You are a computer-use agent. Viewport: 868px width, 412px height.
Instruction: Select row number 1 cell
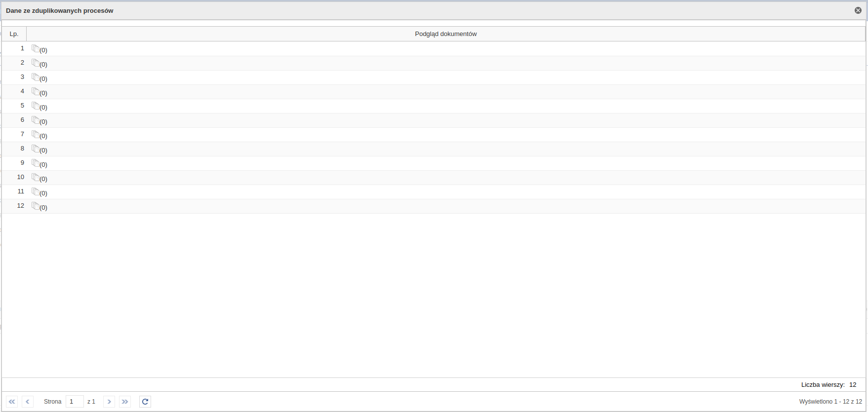tap(14, 48)
